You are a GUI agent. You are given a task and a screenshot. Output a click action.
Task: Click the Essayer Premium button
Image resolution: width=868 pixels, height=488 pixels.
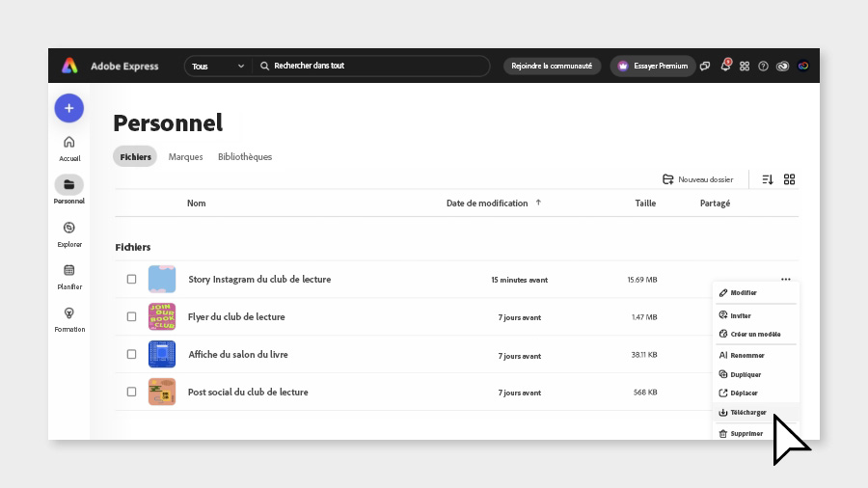coord(653,66)
